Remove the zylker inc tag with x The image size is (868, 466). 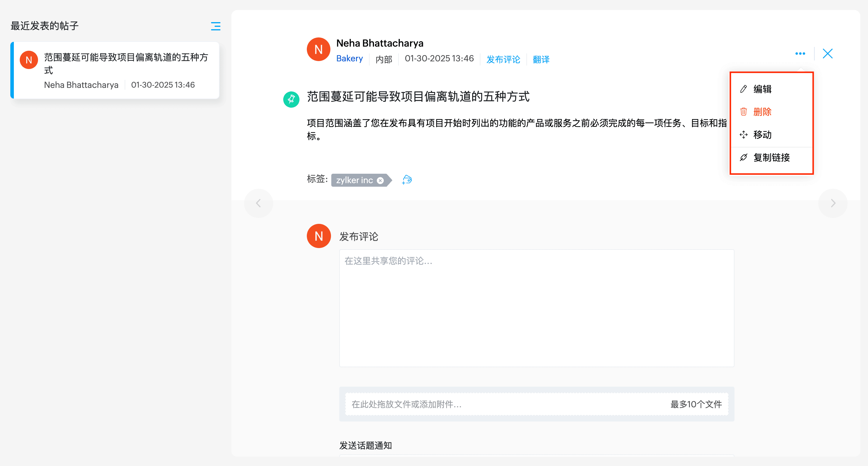pos(380,181)
